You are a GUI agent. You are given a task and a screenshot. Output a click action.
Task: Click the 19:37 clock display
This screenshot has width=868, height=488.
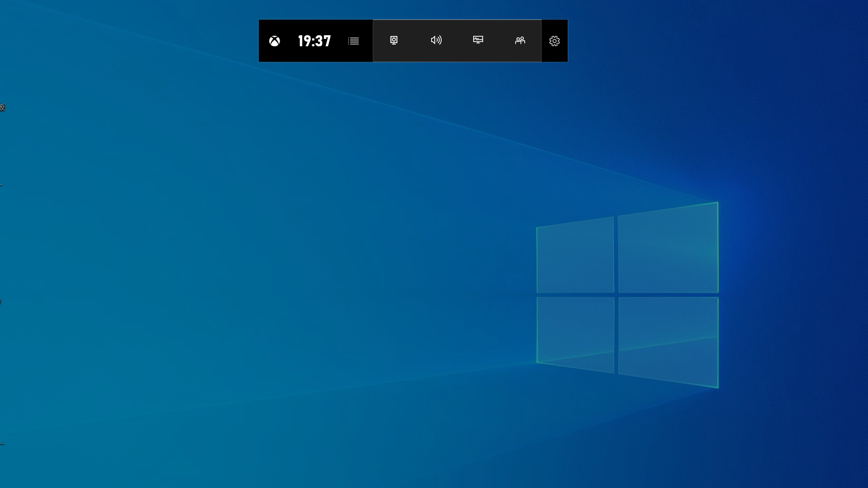pos(314,41)
